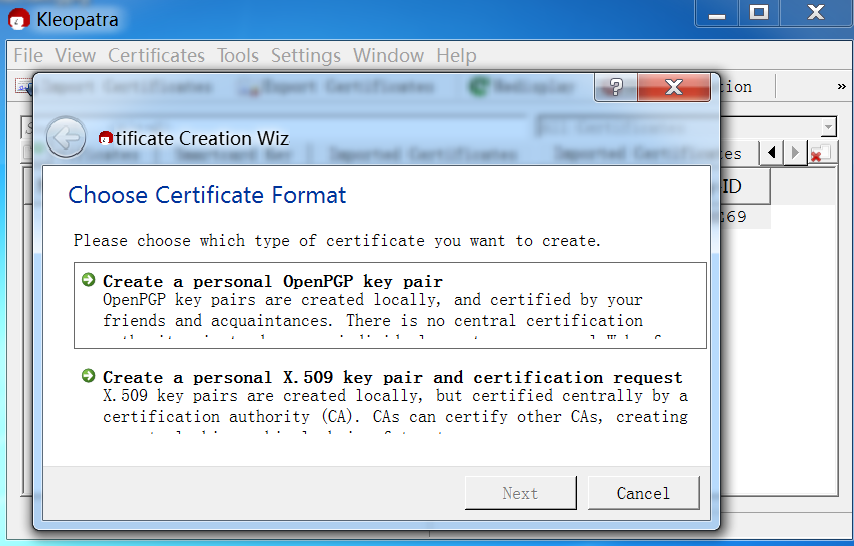Image resolution: width=854 pixels, height=546 pixels.
Task: Minimize the Kleopatra window
Action: [x=717, y=13]
